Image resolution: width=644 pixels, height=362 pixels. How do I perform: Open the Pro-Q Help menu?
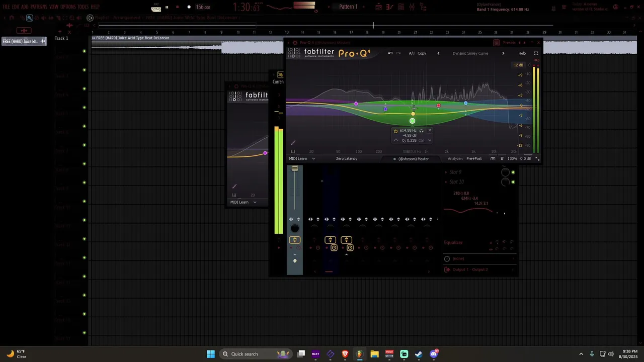pos(522,53)
